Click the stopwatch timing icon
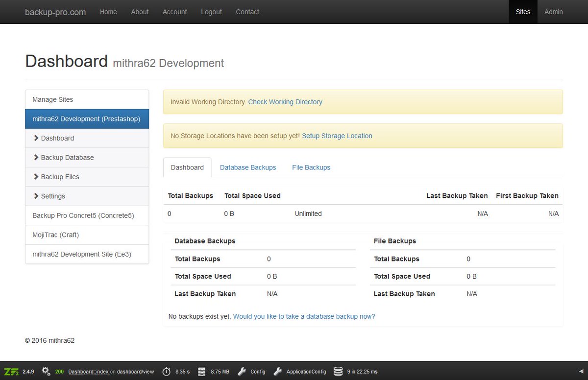 click(x=167, y=371)
